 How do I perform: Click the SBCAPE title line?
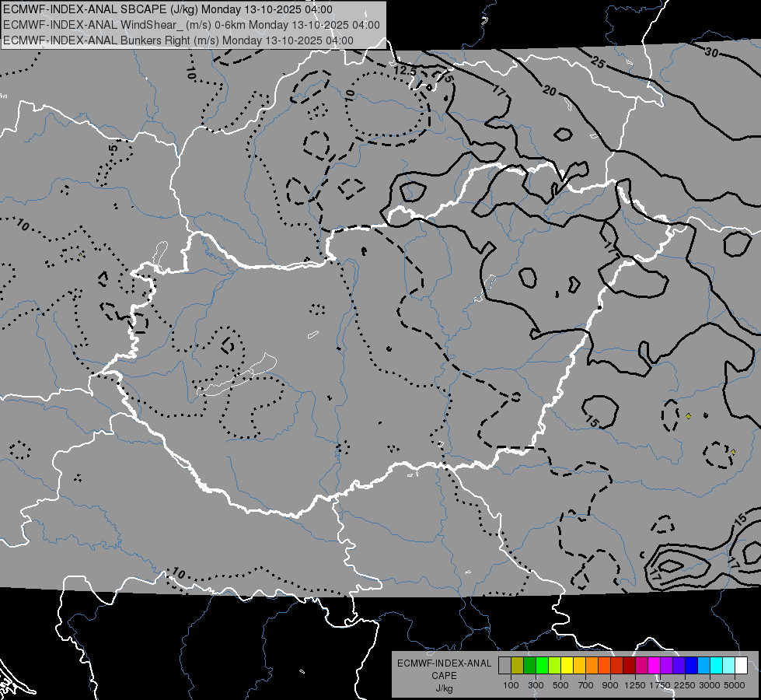tap(168, 9)
